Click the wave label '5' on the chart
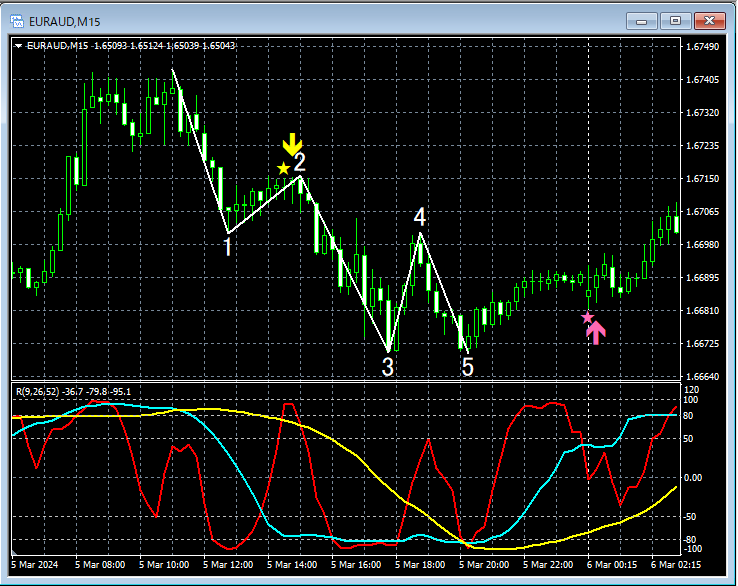This screenshot has height=586, width=738. (x=467, y=367)
